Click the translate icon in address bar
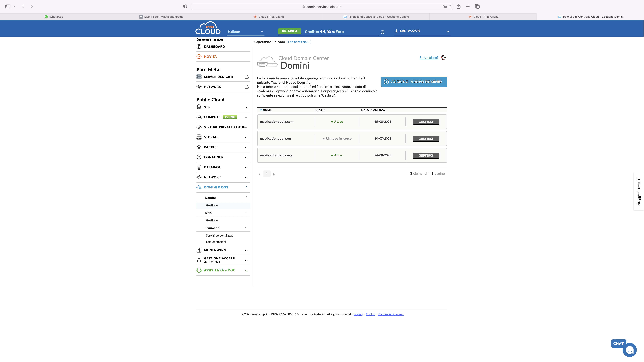This screenshot has width=644, height=362. 444,7
